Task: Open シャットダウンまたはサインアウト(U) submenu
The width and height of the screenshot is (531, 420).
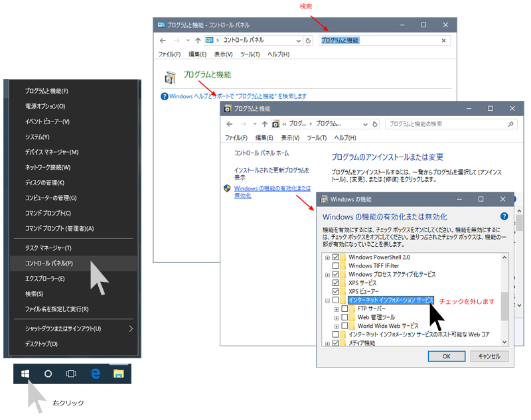Action: (x=73, y=328)
